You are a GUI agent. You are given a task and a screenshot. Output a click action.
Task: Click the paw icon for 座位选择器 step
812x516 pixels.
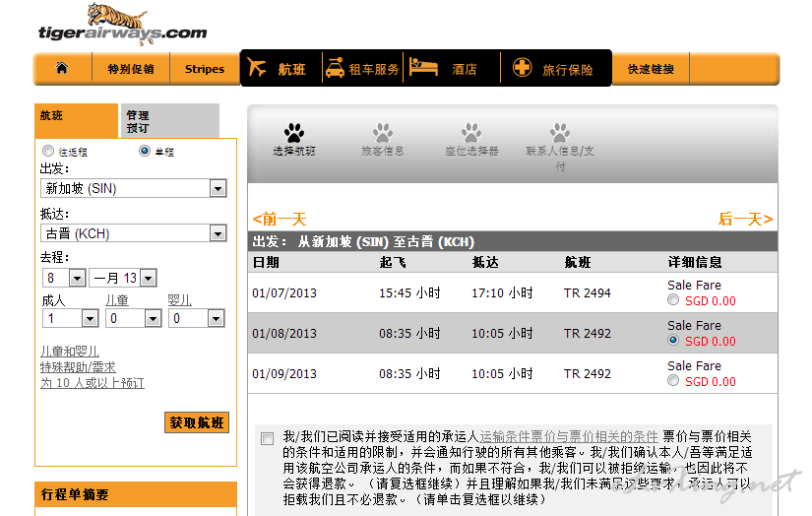471,133
